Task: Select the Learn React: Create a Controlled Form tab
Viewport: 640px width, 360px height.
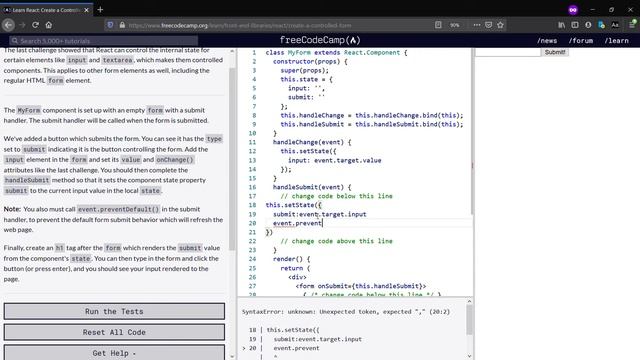Action: click(46, 10)
